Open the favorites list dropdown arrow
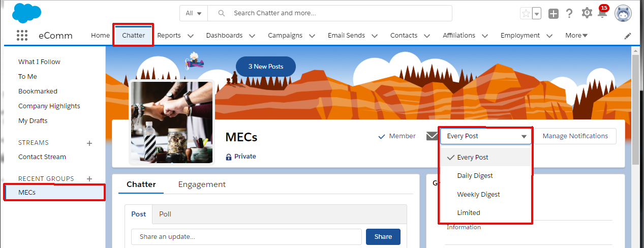 click(536, 14)
